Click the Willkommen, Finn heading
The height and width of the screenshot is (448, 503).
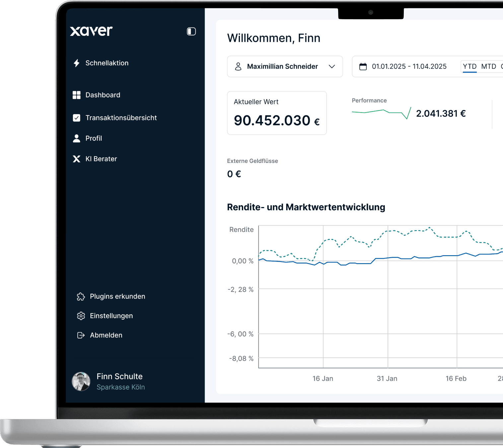click(274, 38)
